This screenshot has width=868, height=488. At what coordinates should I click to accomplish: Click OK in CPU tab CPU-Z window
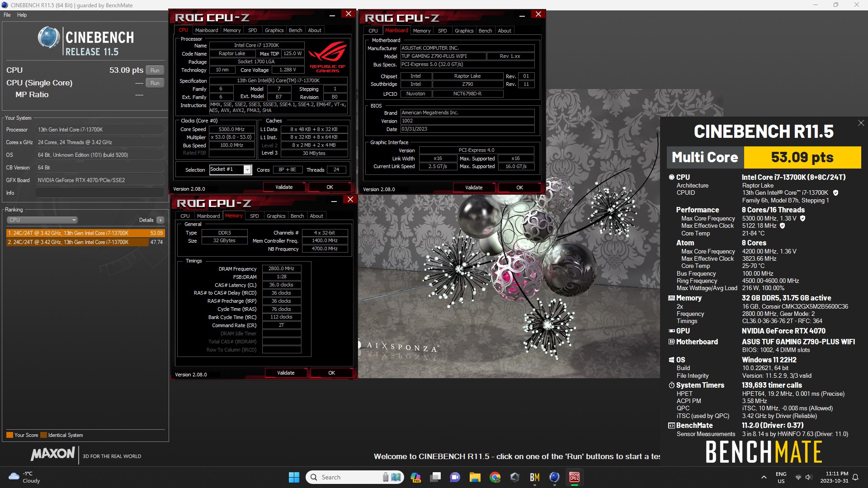point(330,187)
